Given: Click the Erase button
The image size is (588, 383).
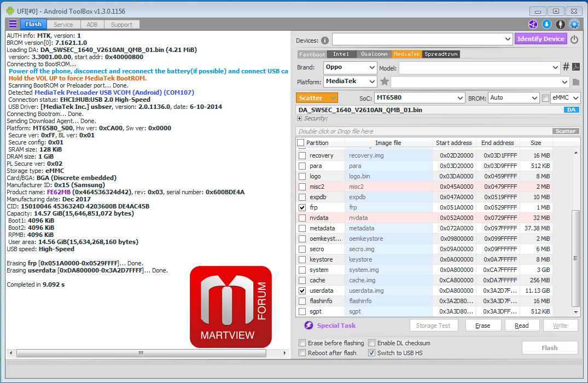Looking at the screenshot, I should pos(483,326).
